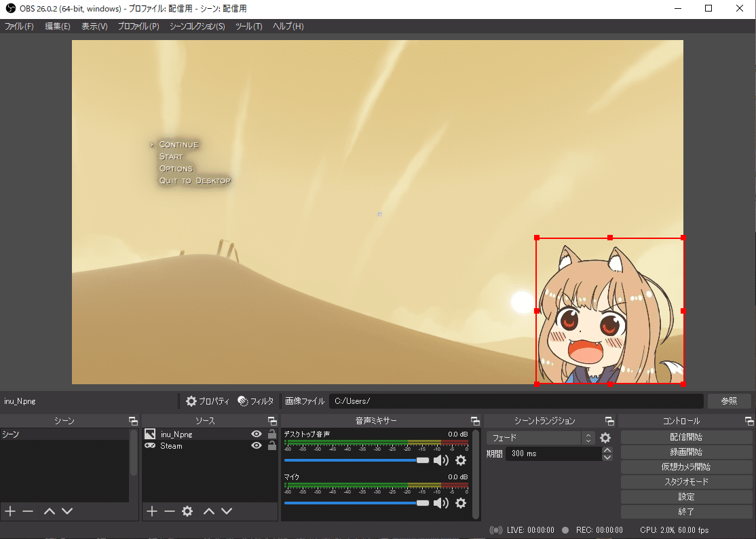Click the 参照 browse button
756x539 pixels.
coord(729,401)
